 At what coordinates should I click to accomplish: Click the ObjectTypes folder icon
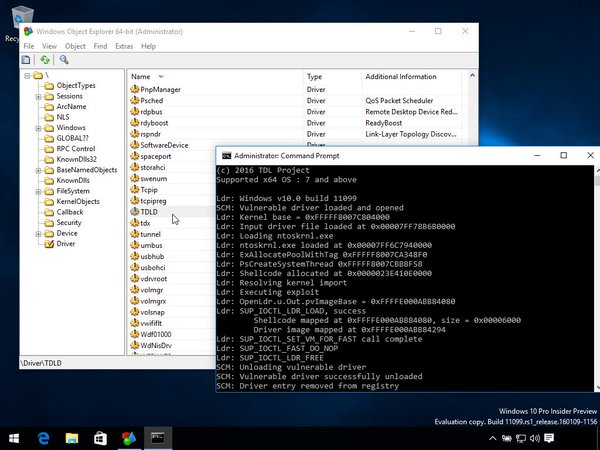(49, 86)
